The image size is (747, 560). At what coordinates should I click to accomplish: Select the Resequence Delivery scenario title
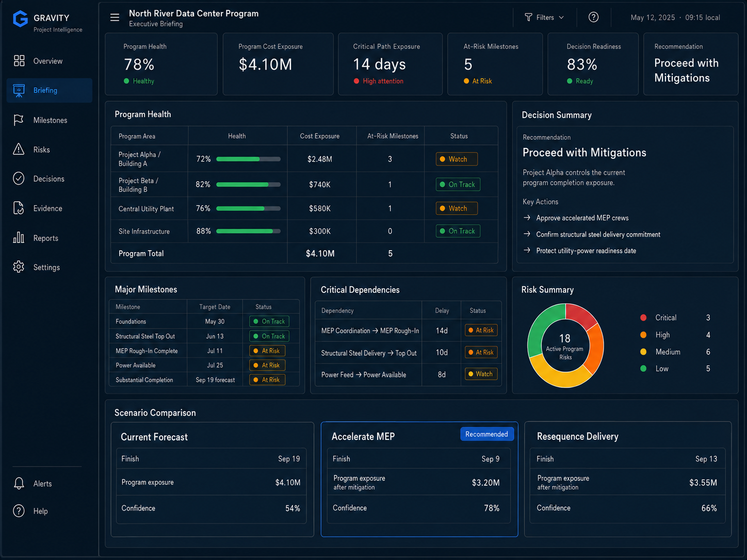click(x=578, y=437)
